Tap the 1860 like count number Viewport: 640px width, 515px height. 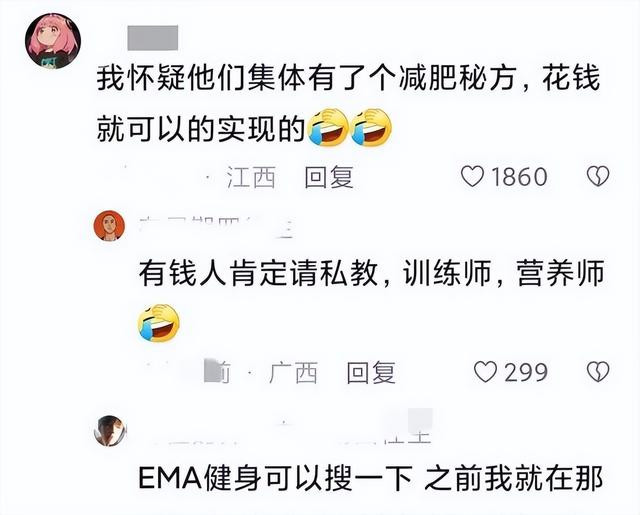(519, 177)
